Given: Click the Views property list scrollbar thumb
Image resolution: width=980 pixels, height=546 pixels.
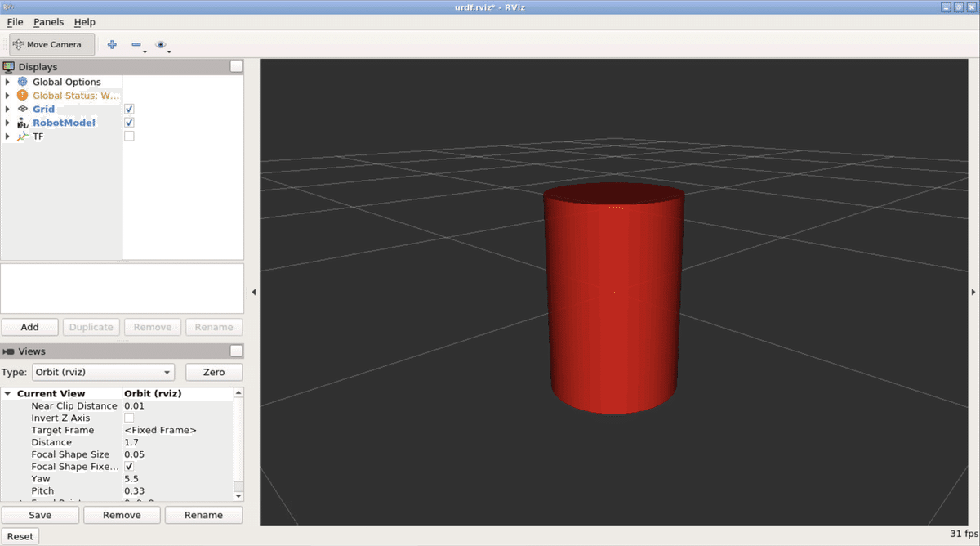Looking at the screenshot, I should (x=238, y=439).
